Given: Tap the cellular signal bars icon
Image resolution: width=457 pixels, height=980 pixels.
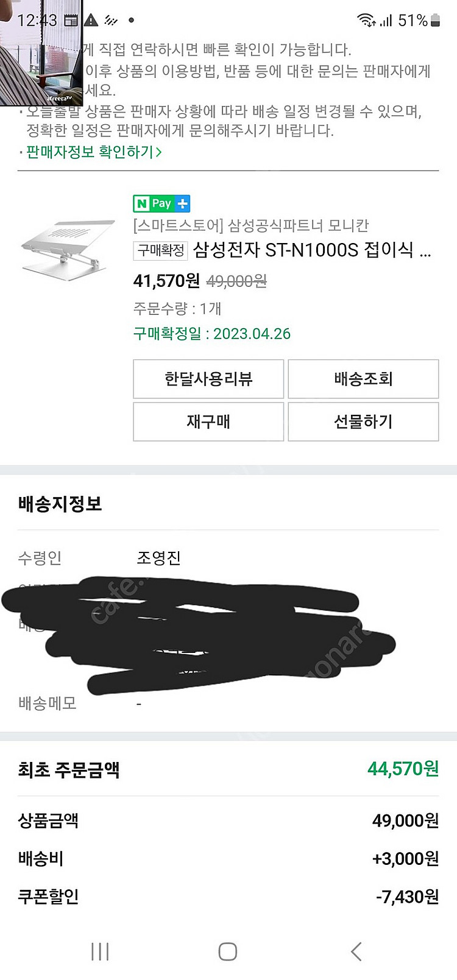Looking at the screenshot, I should 386,21.
